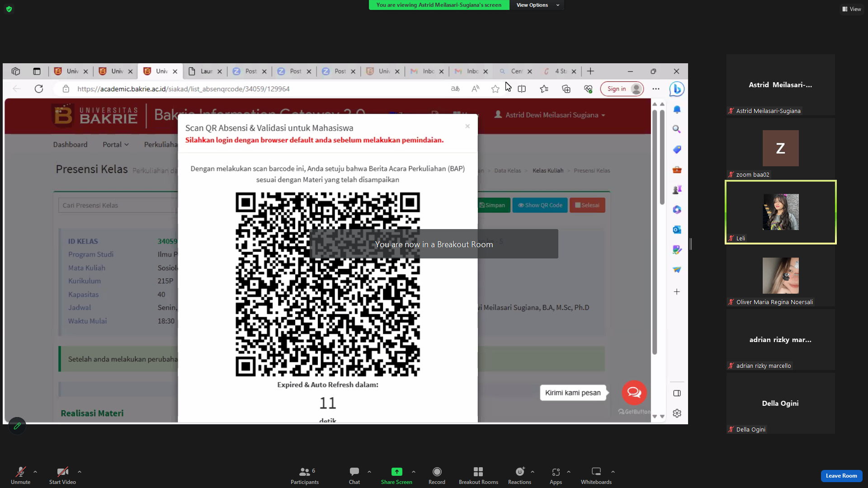
Task: Click the browser split screen icon
Action: (x=522, y=89)
